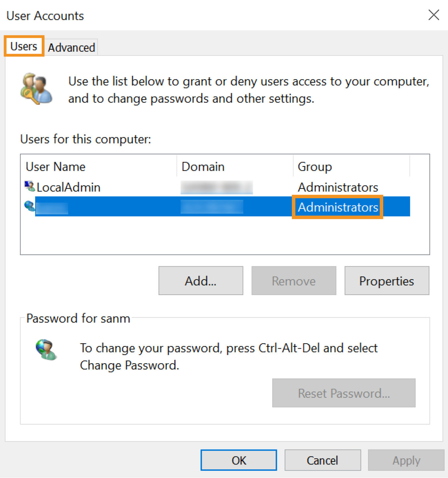Click the Remove button
The height and width of the screenshot is (478, 448).
[x=293, y=281]
